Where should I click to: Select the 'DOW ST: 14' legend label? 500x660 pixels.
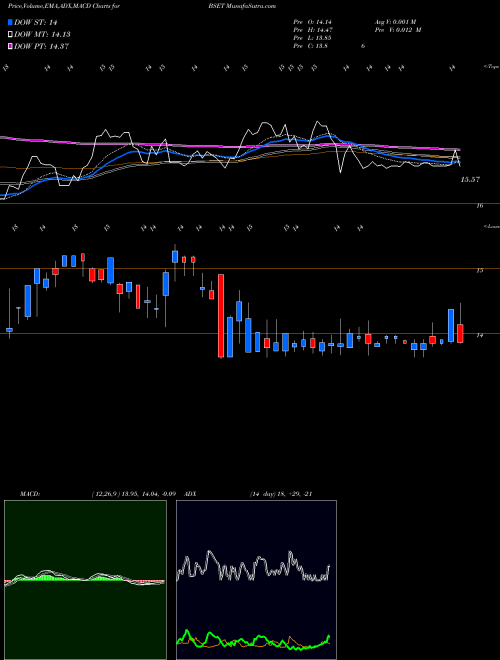(x=35, y=22)
